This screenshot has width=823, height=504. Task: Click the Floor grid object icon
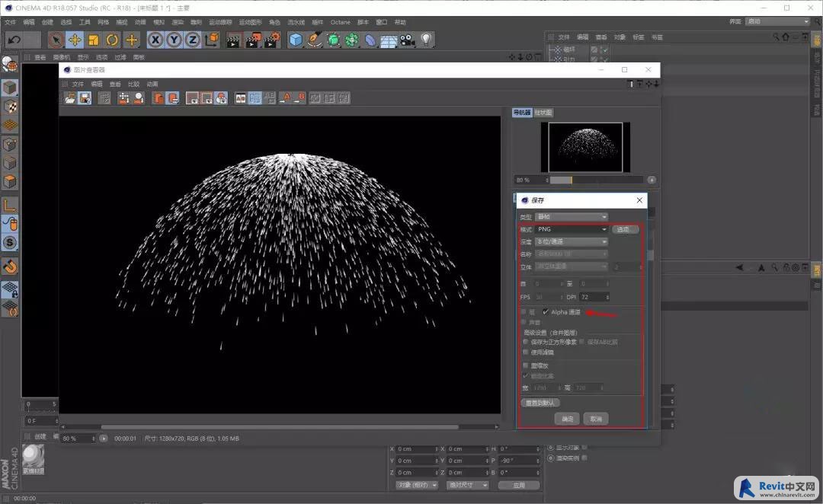point(389,40)
